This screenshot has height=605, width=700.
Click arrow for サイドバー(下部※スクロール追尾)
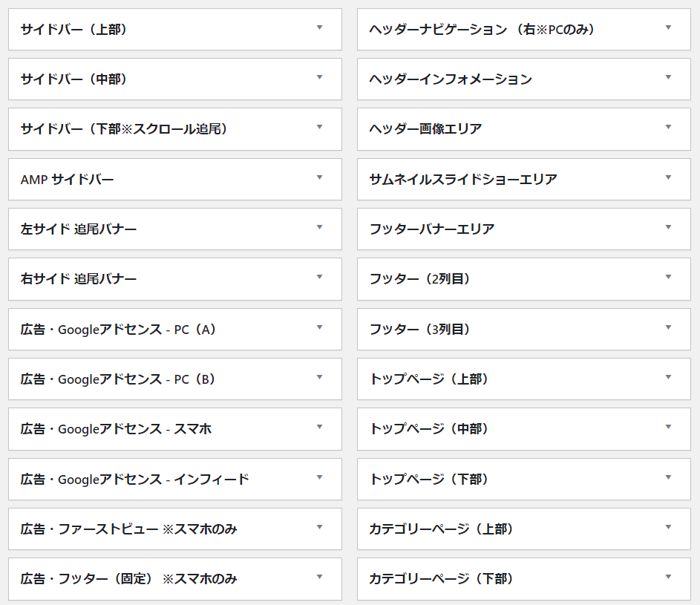click(320, 128)
